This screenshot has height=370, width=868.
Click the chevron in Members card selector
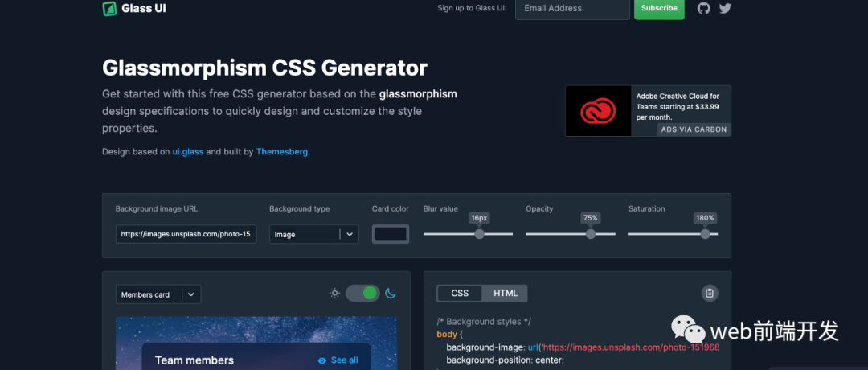point(191,294)
